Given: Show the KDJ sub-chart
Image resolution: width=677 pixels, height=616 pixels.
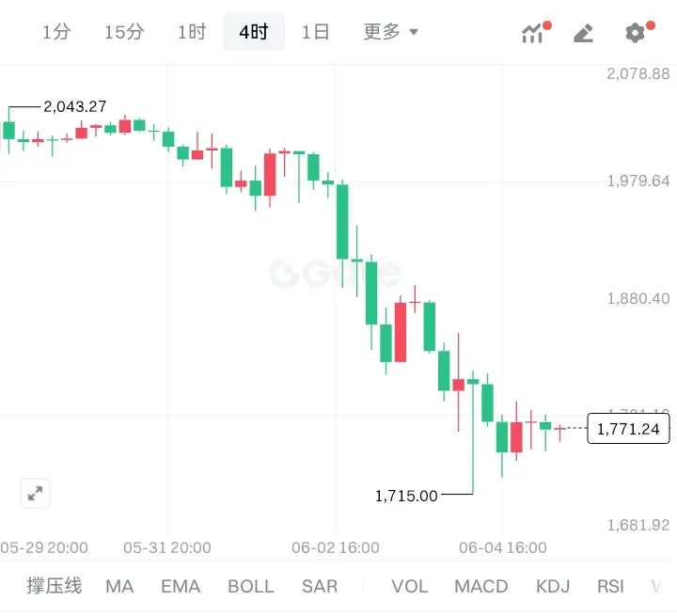Looking at the screenshot, I should point(553,586).
